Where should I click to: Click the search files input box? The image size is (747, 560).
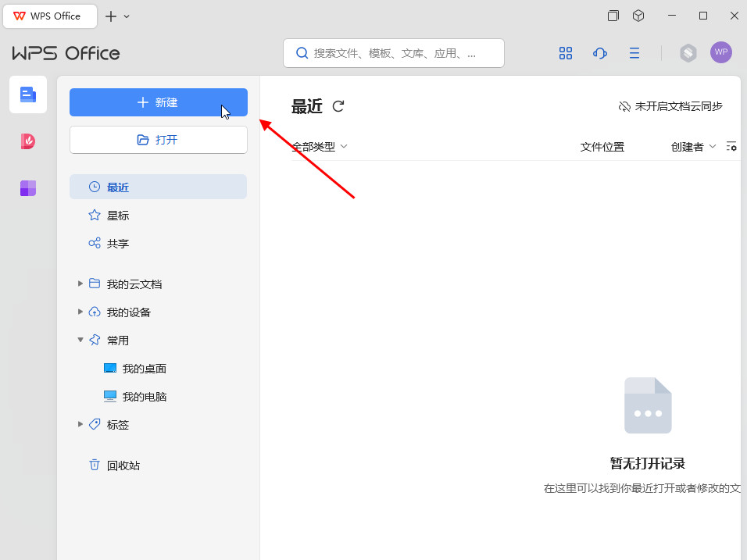(x=394, y=53)
